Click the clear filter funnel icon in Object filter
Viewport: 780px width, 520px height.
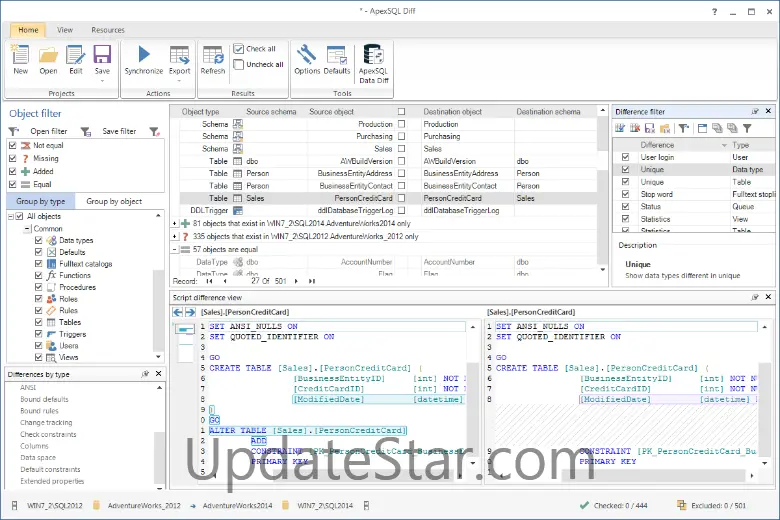[155, 131]
